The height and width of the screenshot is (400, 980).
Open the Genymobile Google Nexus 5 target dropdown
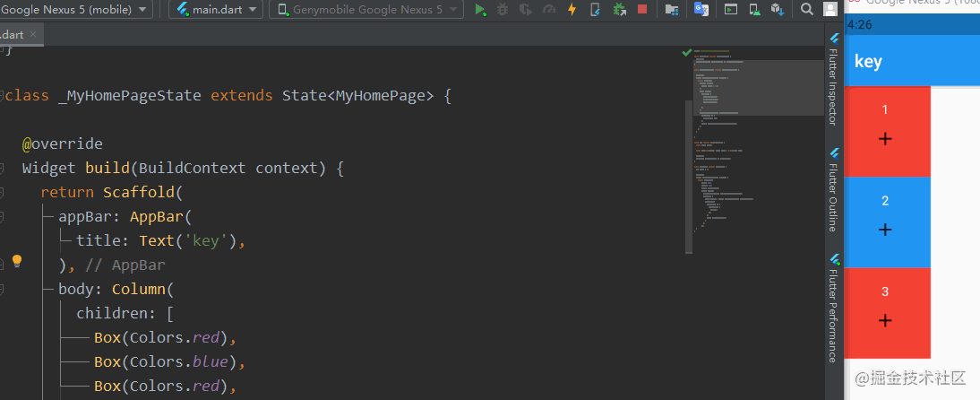366,9
